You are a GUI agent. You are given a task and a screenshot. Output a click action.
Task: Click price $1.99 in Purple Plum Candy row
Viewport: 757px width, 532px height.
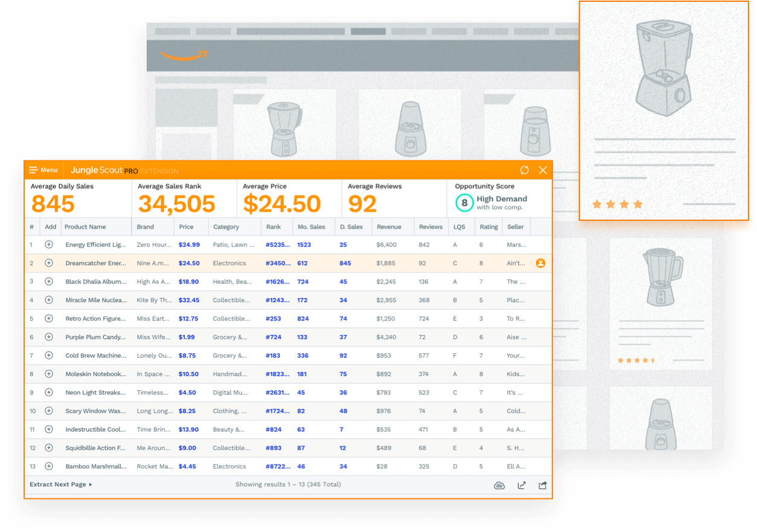(187, 337)
